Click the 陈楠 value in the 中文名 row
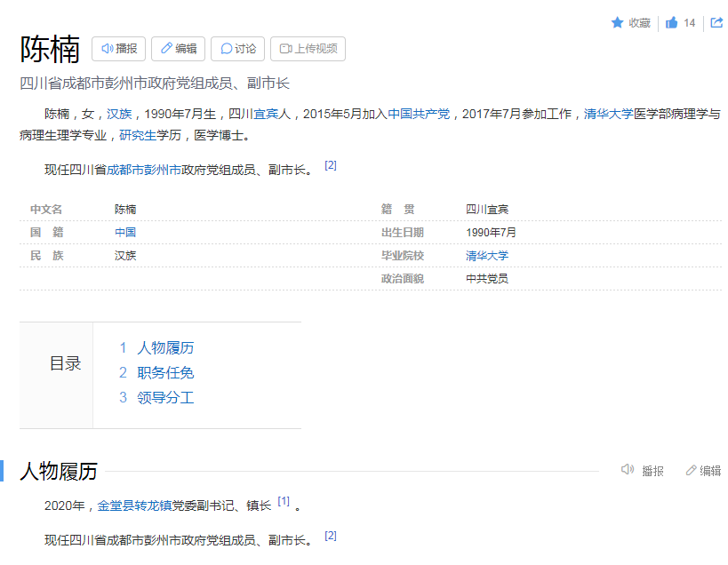The width and height of the screenshot is (728, 565). coord(125,210)
